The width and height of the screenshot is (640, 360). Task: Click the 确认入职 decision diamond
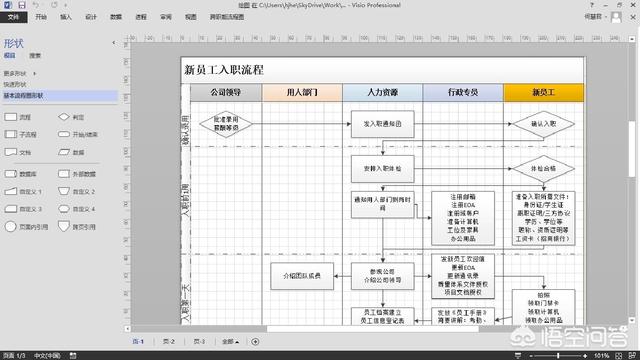[x=543, y=124]
